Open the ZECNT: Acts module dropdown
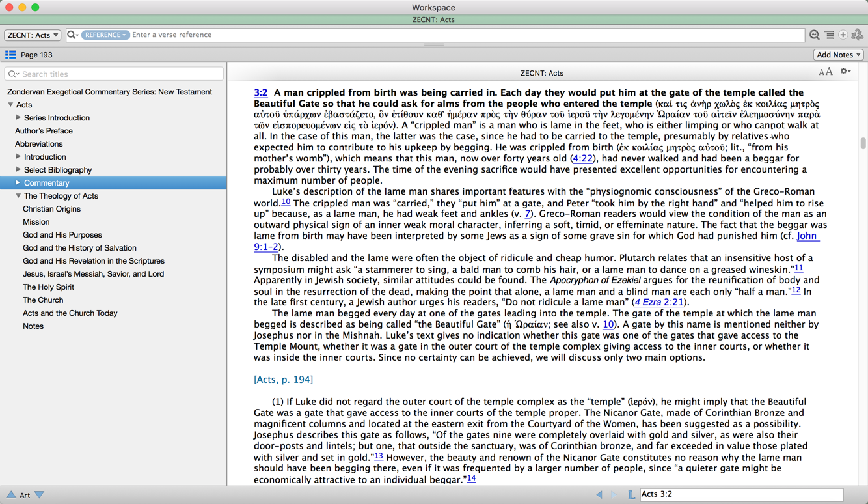The image size is (868, 504). pos(33,35)
